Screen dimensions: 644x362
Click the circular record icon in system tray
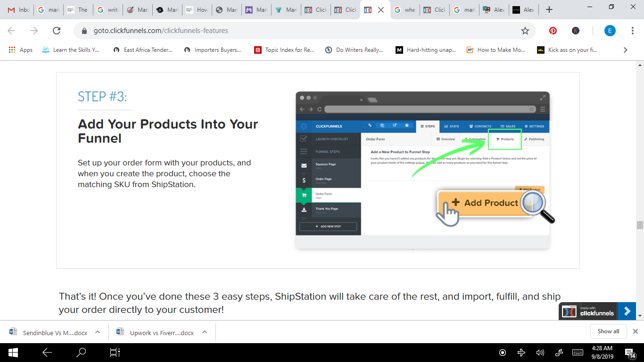click(503, 353)
